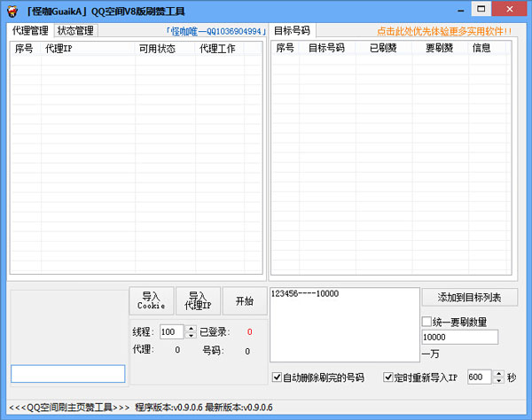Switch to the 代理管理 tab

[x=30, y=30]
